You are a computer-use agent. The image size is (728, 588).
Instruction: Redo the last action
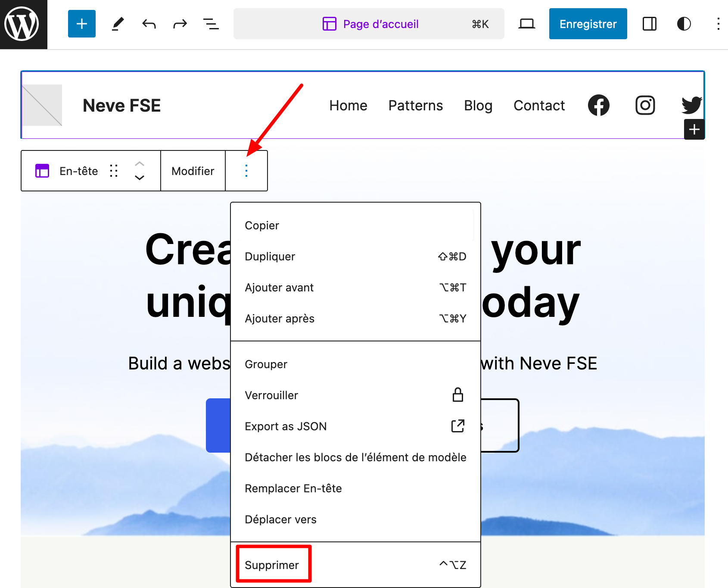coord(180,24)
